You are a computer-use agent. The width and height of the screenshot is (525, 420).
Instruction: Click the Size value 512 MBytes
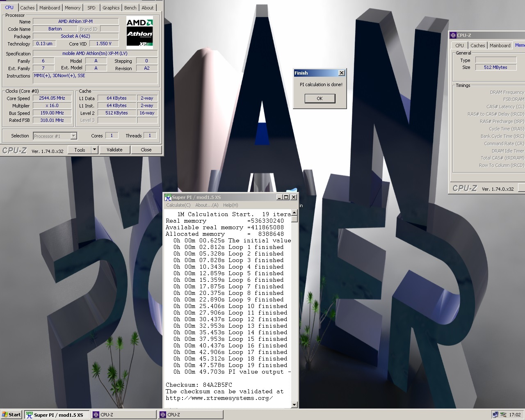(495, 67)
